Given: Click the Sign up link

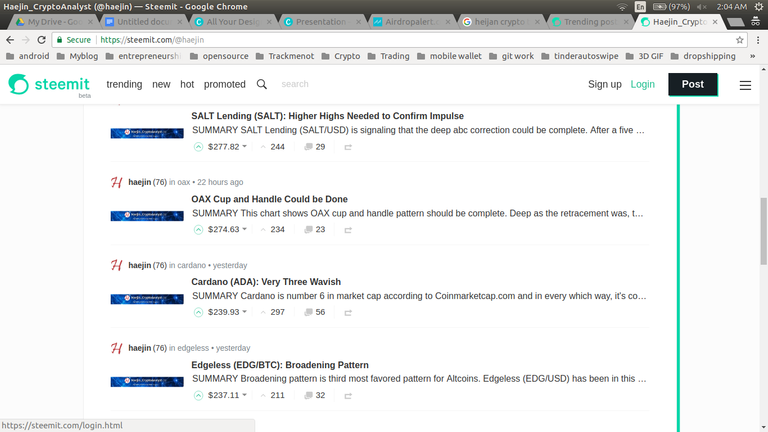Looking at the screenshot, I should (x=604, y=84).
